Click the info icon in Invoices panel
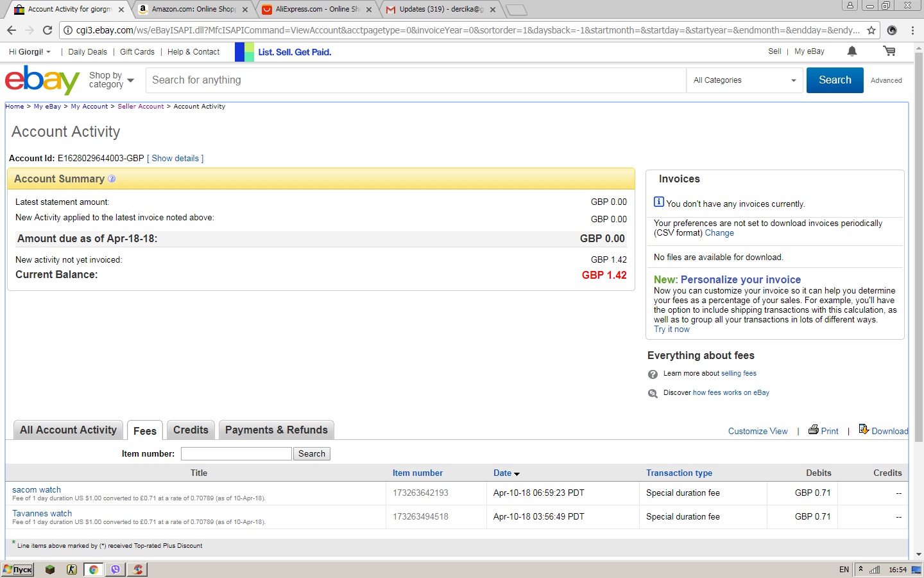The image size is (924, 578). (659, 202)
